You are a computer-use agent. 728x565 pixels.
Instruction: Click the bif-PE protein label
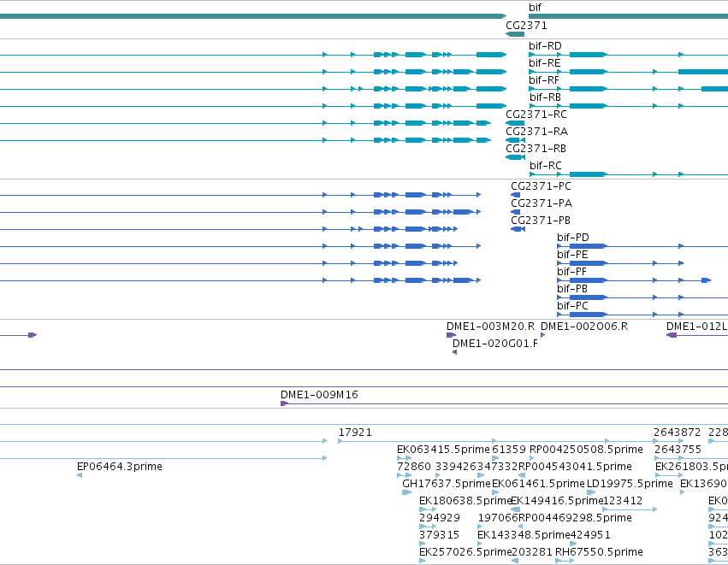(x=572, y=255)
